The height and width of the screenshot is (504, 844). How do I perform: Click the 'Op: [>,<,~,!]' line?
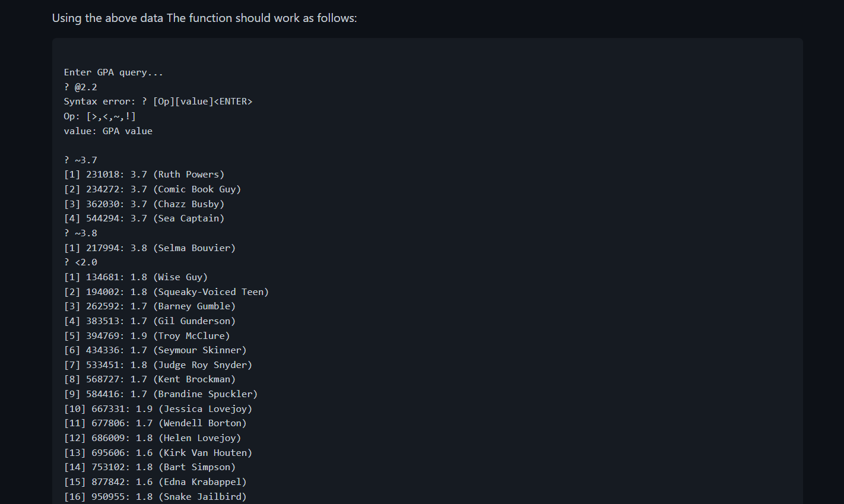[100, 116]
